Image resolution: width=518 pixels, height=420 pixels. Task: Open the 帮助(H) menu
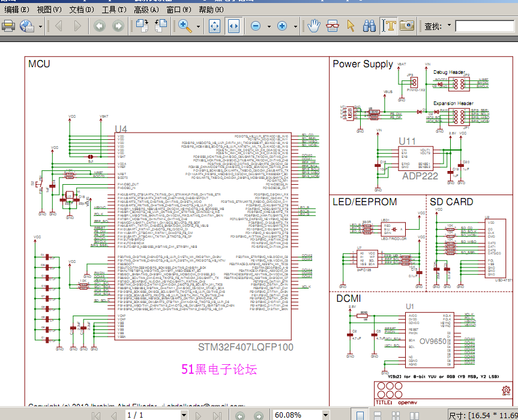click(211, 10)
